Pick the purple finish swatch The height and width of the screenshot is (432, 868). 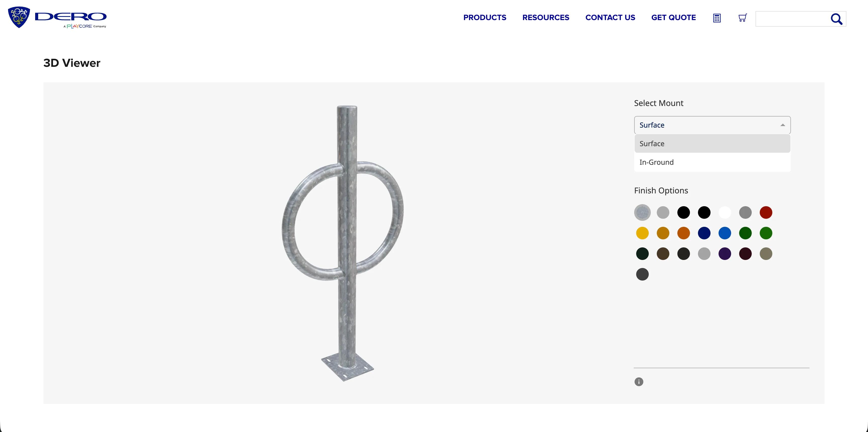click(x=725, y=254)
